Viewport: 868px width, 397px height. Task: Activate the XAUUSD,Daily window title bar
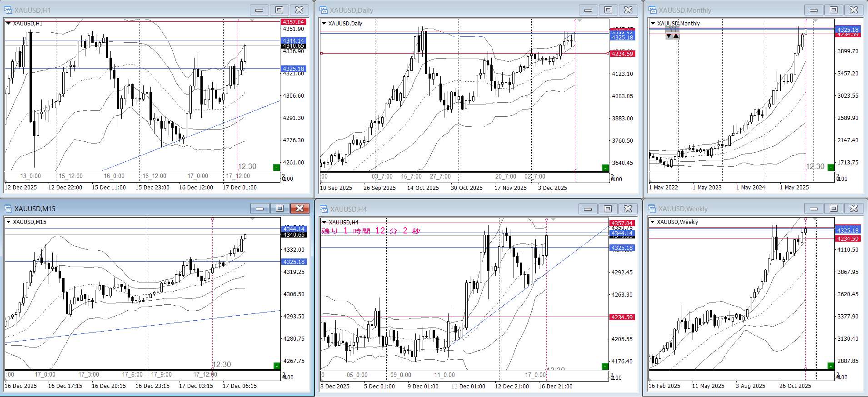pos(454,10)
